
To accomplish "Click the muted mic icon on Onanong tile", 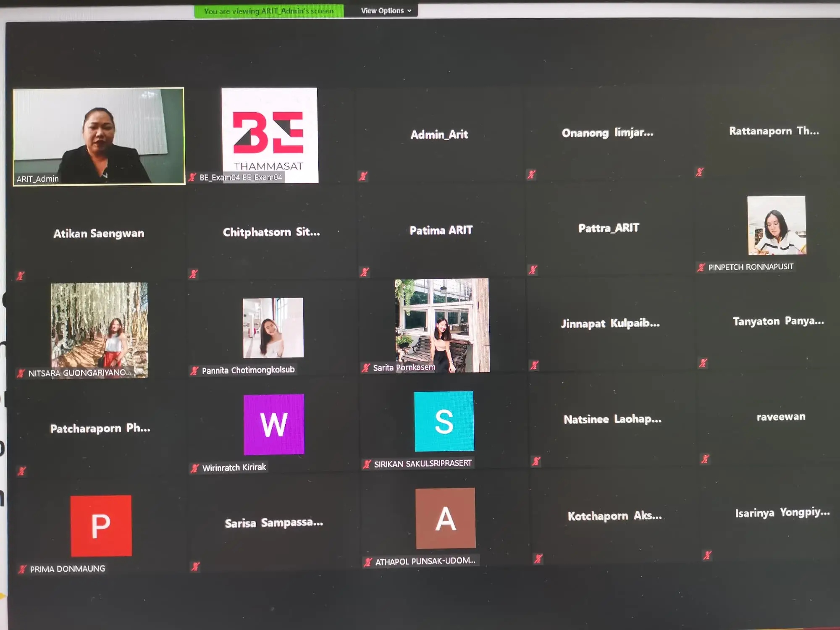I will (532, 174).
